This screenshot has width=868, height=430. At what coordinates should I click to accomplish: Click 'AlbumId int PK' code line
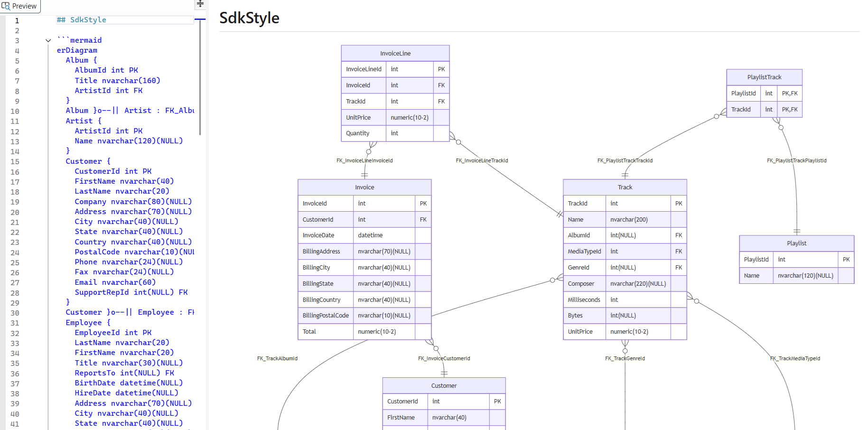(106, 70)
